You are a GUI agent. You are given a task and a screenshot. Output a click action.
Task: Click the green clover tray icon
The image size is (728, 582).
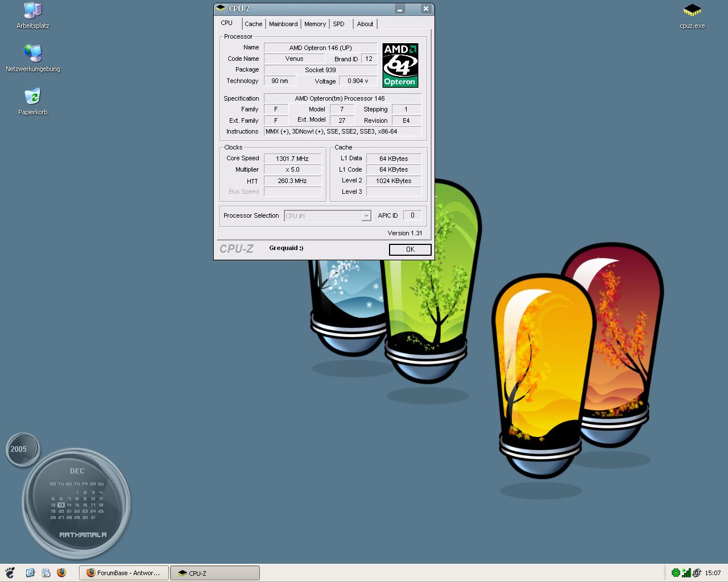(676, 573)
